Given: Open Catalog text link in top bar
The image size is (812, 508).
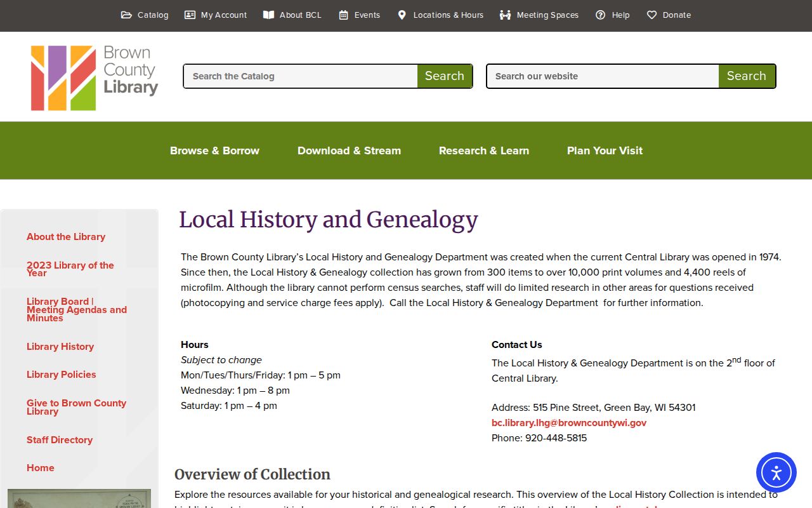Looking at the screenshot, I should (x=153, y=15).
